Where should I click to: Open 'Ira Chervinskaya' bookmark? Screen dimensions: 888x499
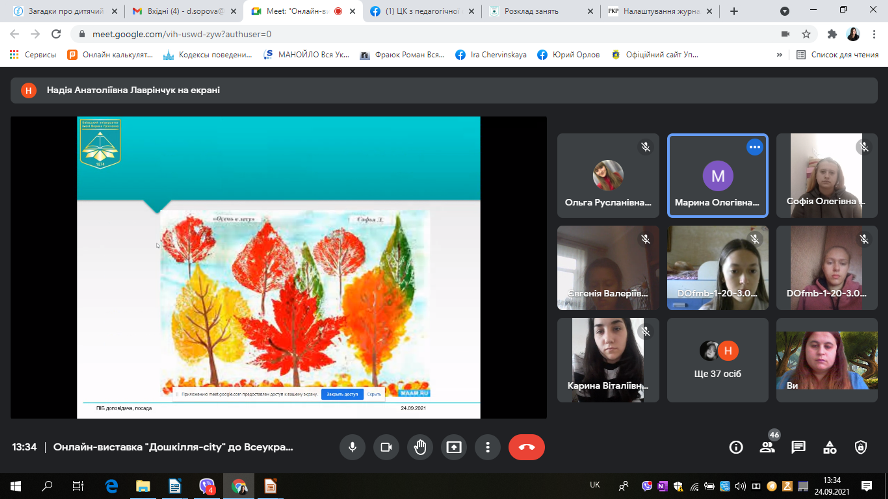click(x=490, y=55)
